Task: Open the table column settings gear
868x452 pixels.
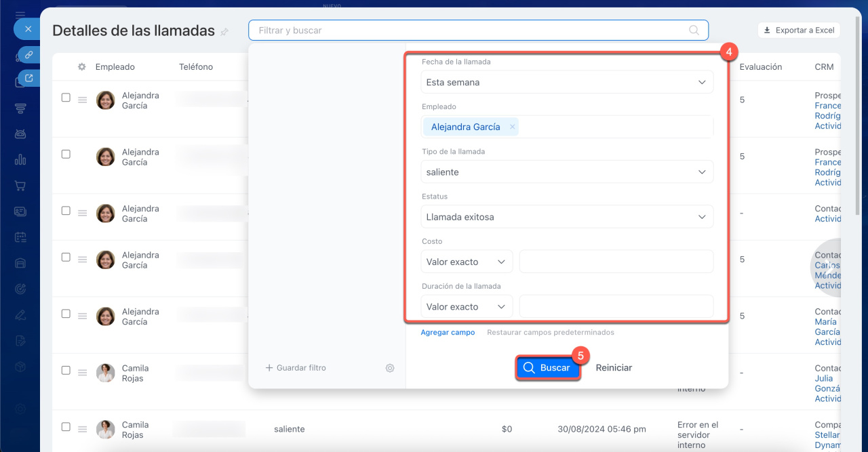Action: coord(82,67)
